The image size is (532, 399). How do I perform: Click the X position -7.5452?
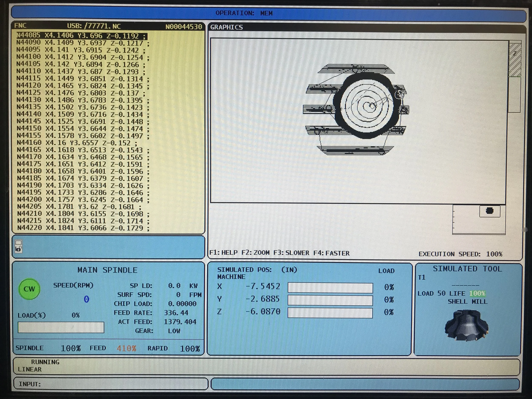(x=263, y=286)
